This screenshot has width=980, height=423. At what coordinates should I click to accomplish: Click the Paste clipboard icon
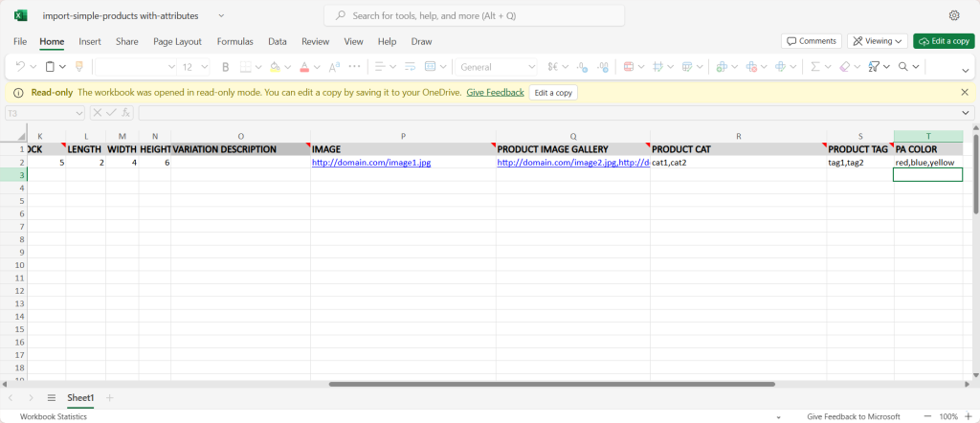(x=50, y=66)
